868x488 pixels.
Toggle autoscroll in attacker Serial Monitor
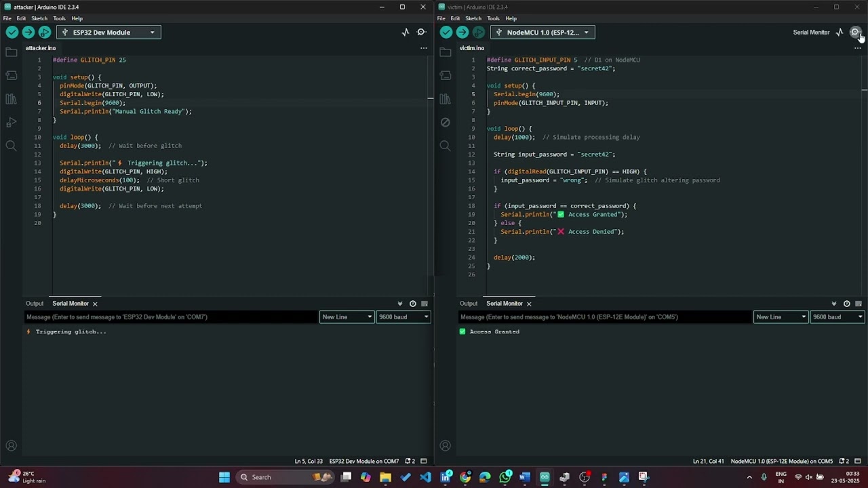400,304
